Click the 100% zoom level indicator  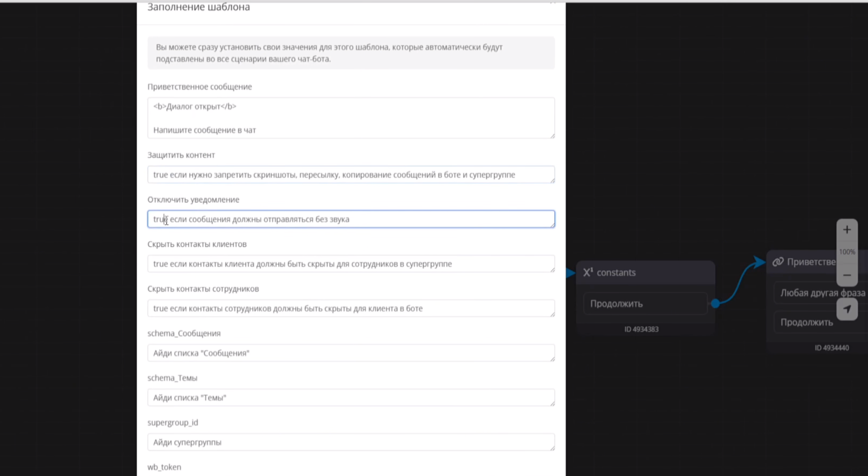(847, 252)
